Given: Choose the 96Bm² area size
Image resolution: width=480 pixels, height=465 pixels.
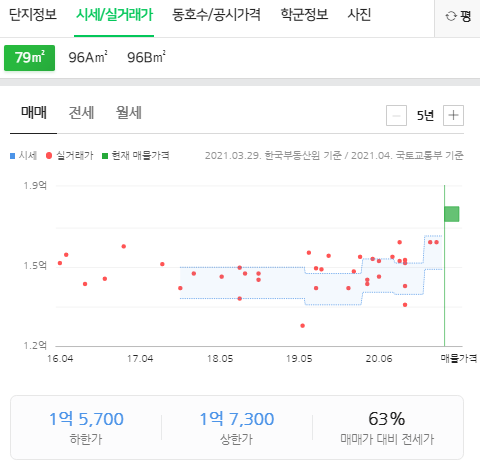Looking at the screenshot, I should point(146,58).
